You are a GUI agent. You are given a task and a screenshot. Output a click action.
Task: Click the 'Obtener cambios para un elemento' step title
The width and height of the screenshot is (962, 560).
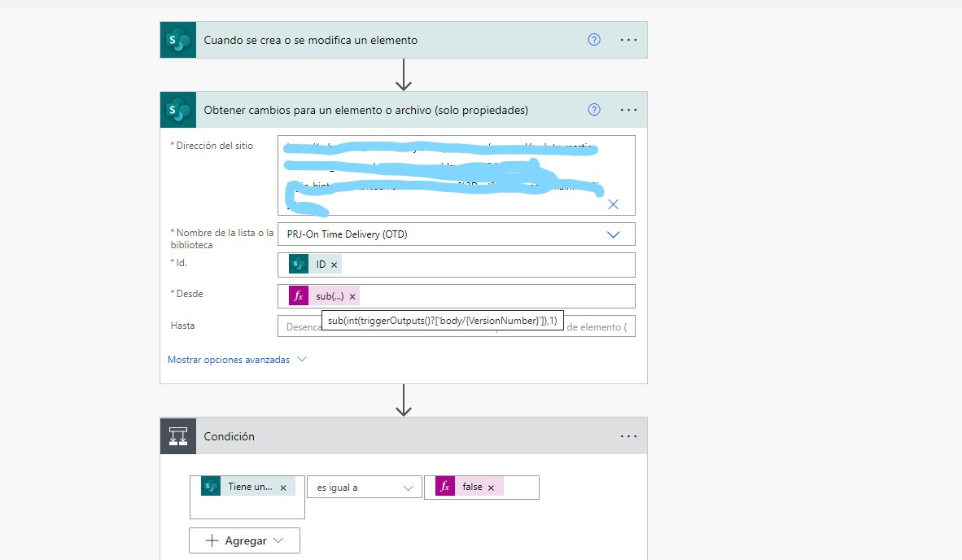[365, 111]
